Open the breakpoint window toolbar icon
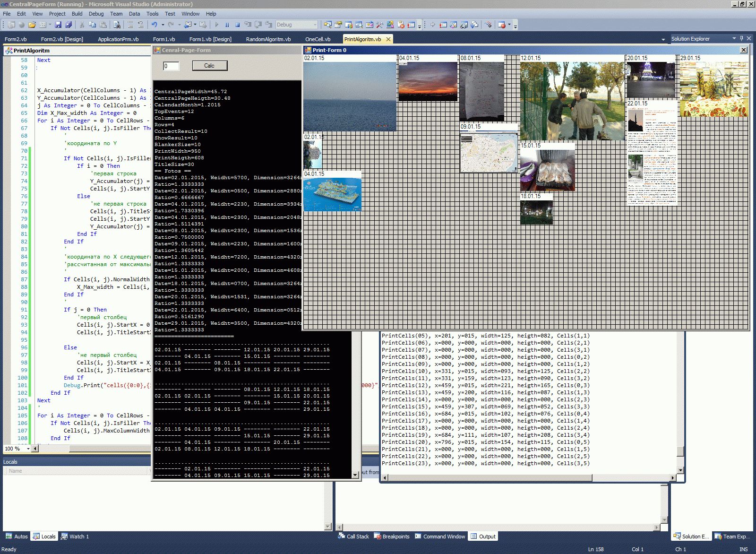Screen dimensions: 756x554 click(x=502, y=25)
